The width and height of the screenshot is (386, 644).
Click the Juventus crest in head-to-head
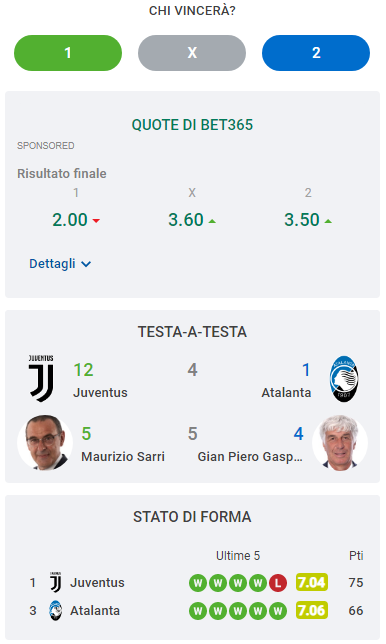coord(41,378)
